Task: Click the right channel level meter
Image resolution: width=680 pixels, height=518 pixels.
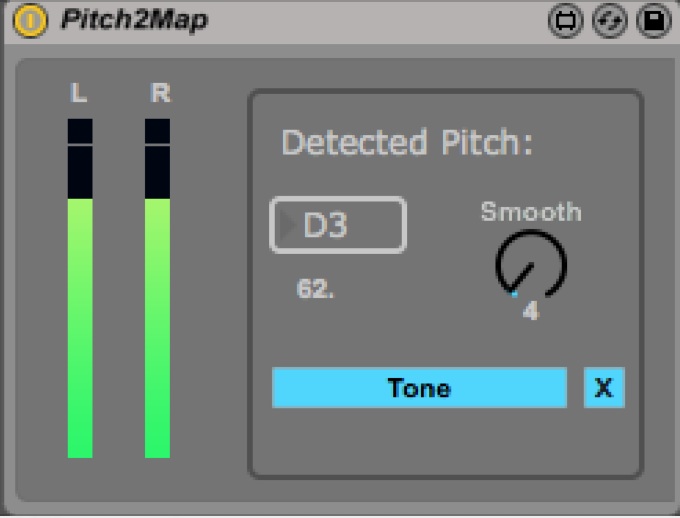Action: click(157, 330)
